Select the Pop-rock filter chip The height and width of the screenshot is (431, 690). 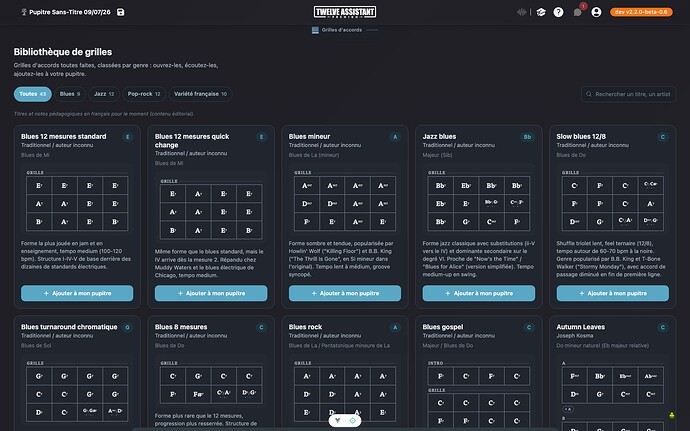[x=144, y=94]
